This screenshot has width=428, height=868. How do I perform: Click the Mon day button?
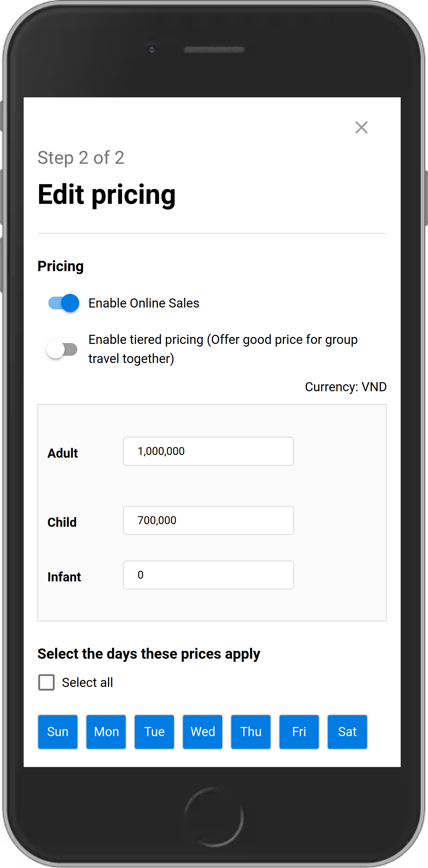(106, 732)
